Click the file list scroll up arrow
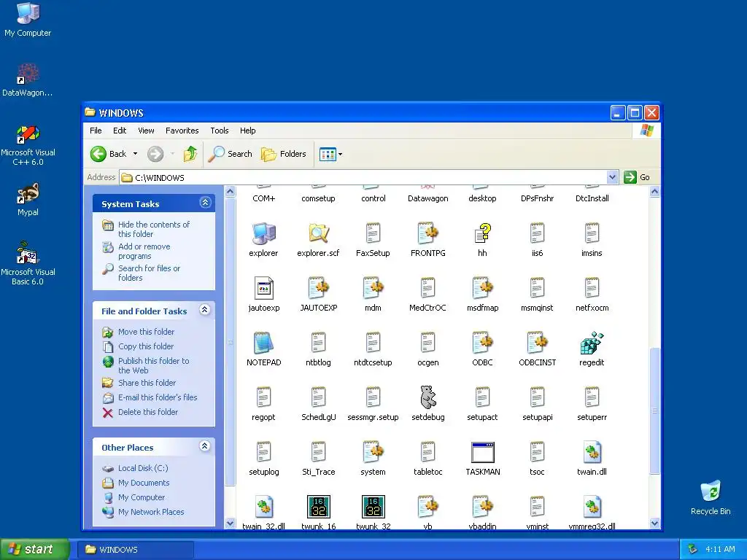Image resolution: width=747 pixels, height=560 pixels. point(654,192)
